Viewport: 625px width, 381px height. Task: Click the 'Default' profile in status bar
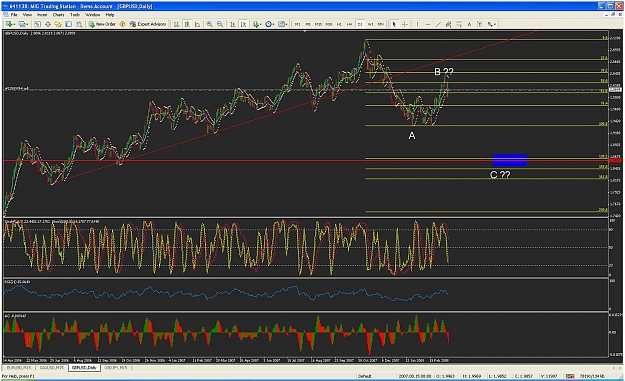click(x=365, y=376)
